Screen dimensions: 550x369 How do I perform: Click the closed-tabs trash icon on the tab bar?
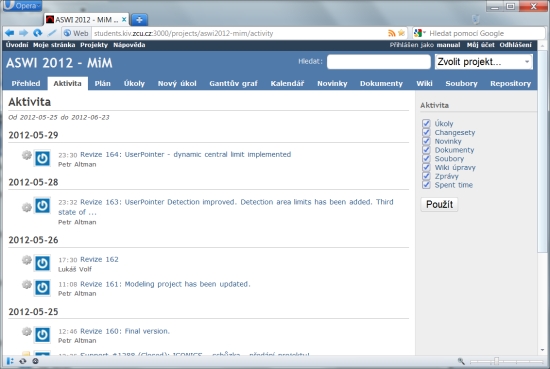click(x=475, y=19)
